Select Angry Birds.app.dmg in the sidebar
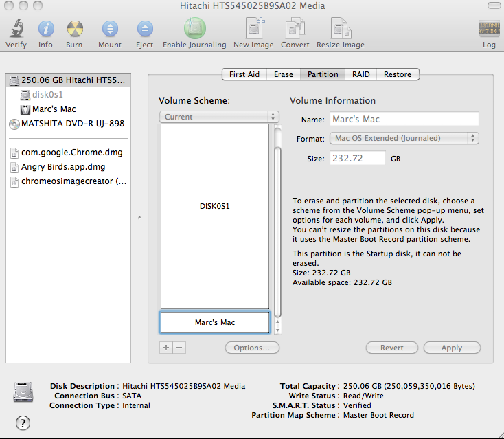Viewport: 504px width, 439px height. pos(68,167)
